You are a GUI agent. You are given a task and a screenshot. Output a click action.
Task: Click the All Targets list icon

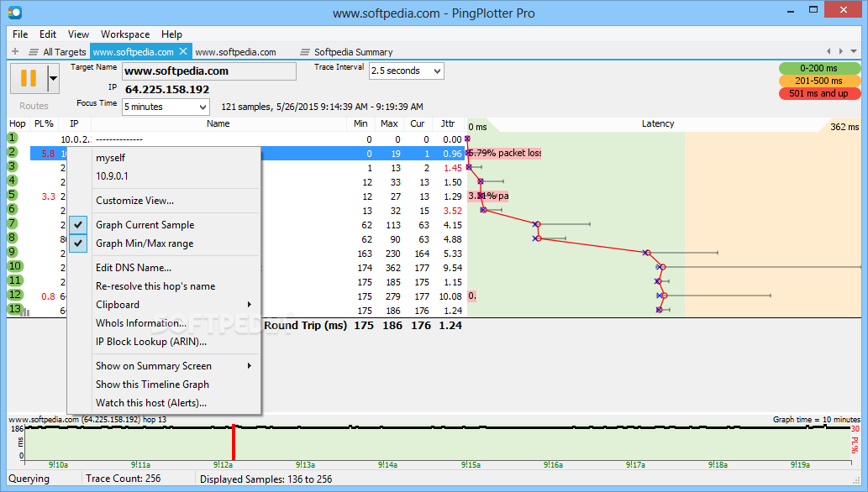coord(34,52)
